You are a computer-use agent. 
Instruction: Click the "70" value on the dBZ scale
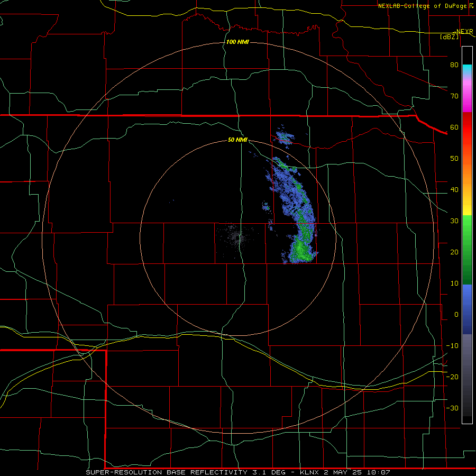(454, 96)
